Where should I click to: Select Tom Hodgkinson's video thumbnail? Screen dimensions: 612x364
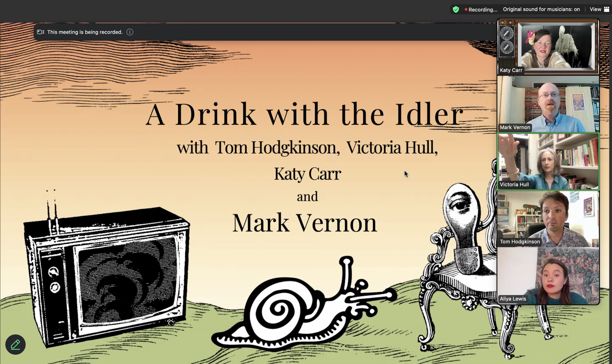(x=548, y=219)
